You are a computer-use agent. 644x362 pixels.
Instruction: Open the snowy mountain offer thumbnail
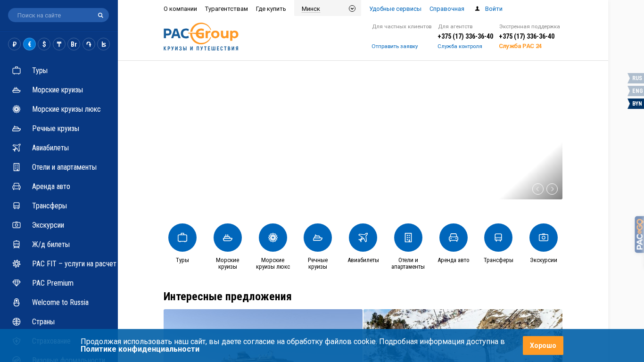463,336
